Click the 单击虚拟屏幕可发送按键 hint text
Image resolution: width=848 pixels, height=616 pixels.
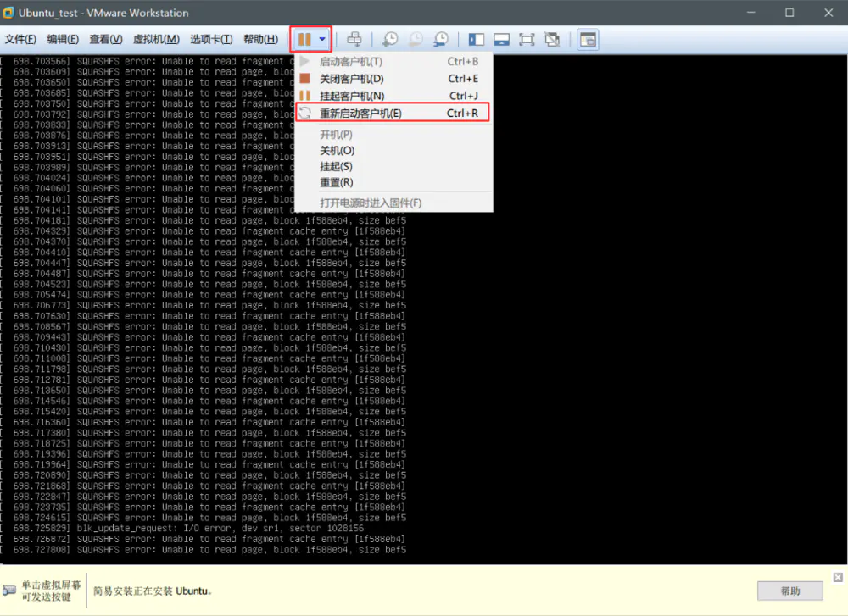tap(51, 591)
